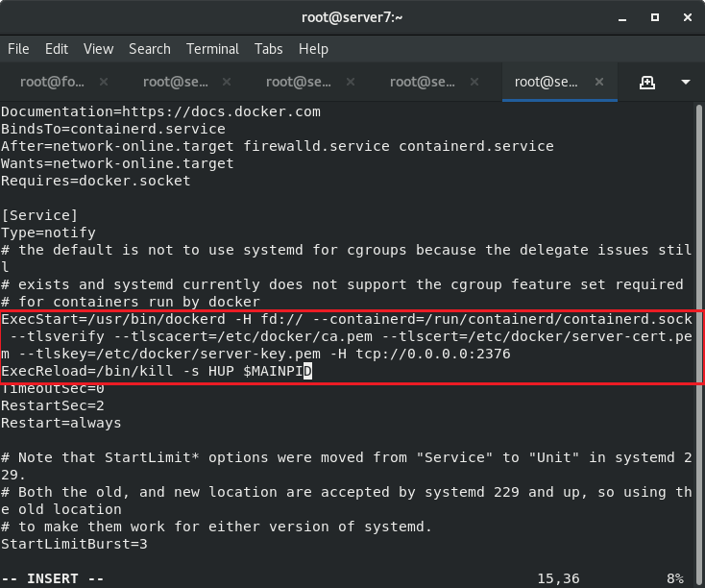
Task: Expand the tab list dropdown arrow
Action: pyautogui.click(x=686, y=83)
